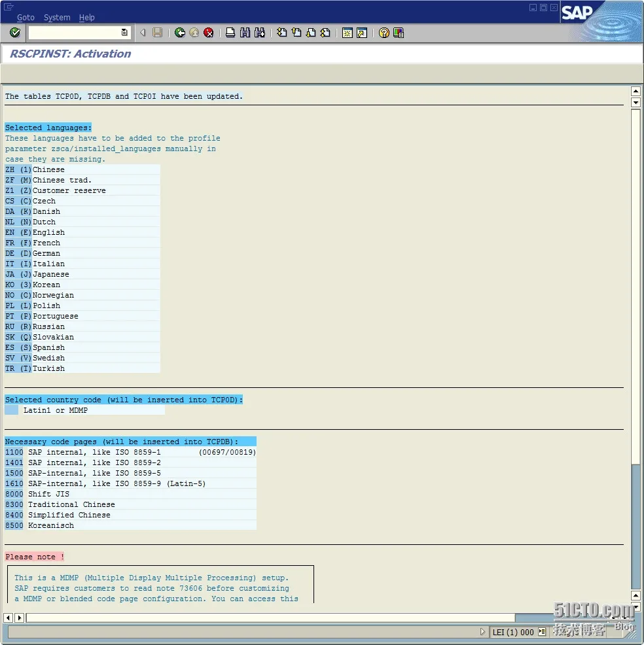
Task: Click the yellow Help question mark icon
Action: tap(384, 33)
